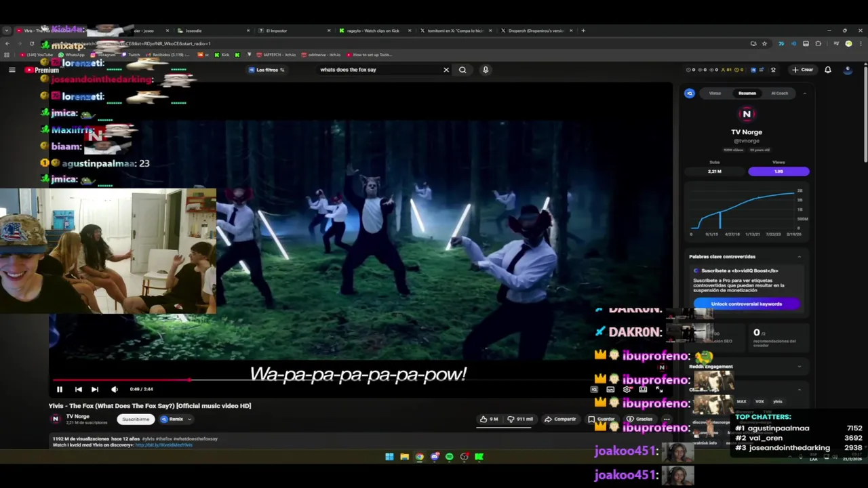868x488 pixels.
Task: Like the video (9 M)
Action: pos(490,419)
